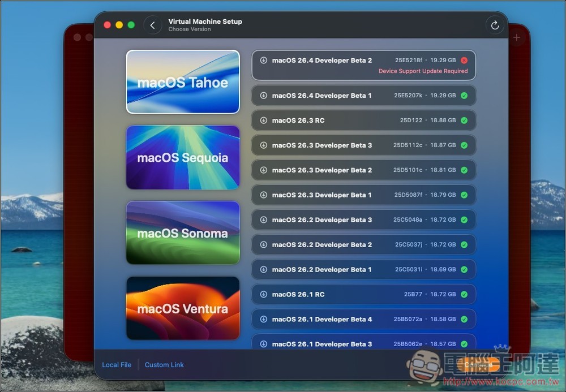Refresh the macOS version list

point(495,25)
